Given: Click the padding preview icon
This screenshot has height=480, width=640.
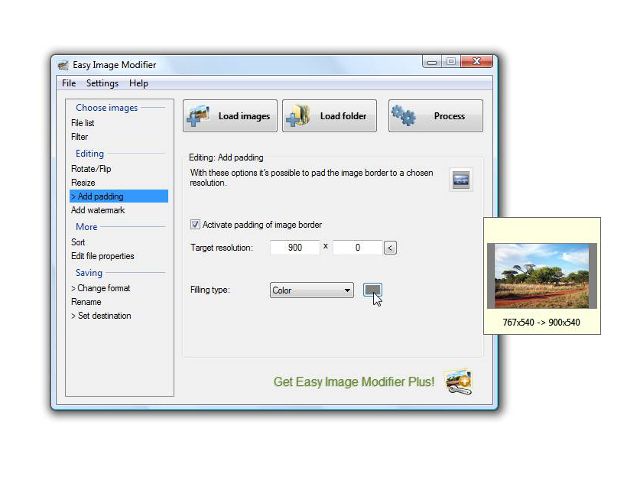Looking at the screenshot, I should pos(461,180).
